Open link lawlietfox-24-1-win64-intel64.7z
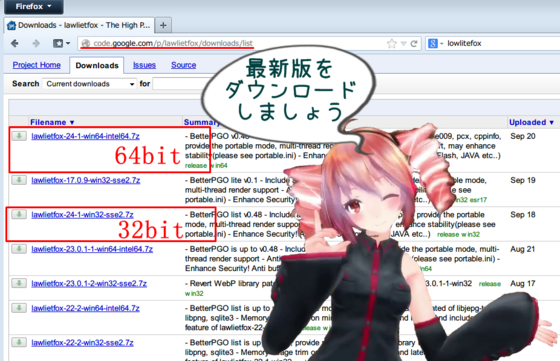The height and width of the screenshot is (361, 560). click(85, 136)
